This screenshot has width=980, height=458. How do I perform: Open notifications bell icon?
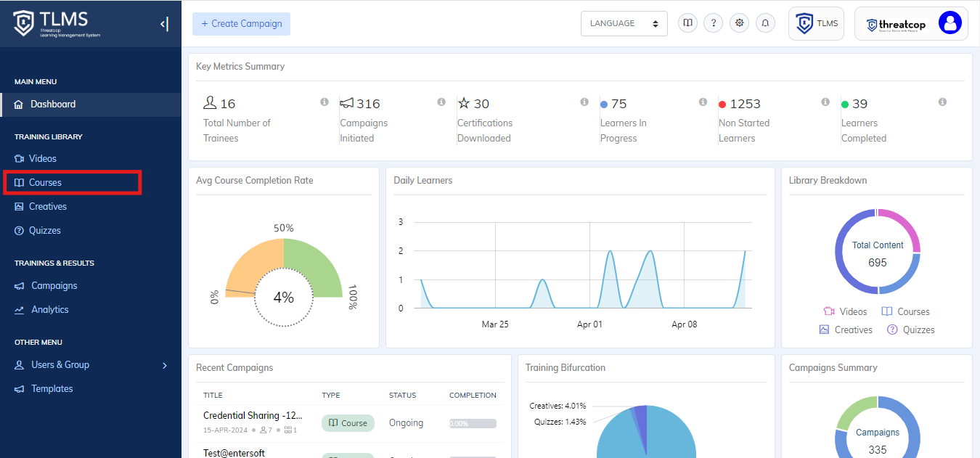tap(765, 23)
